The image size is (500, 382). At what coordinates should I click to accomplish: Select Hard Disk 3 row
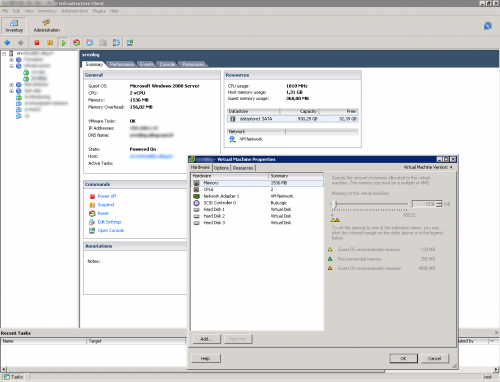pyautogui.click(x=257, y=223)
